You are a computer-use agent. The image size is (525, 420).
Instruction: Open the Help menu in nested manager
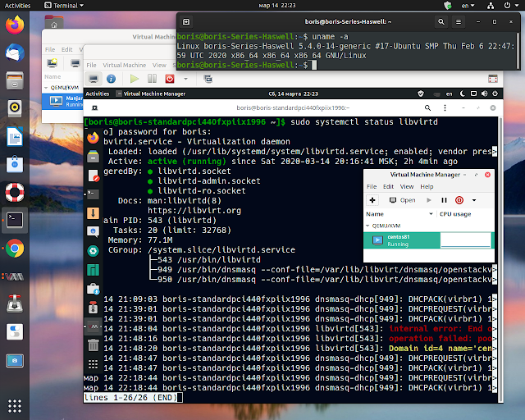click(427, 186)
